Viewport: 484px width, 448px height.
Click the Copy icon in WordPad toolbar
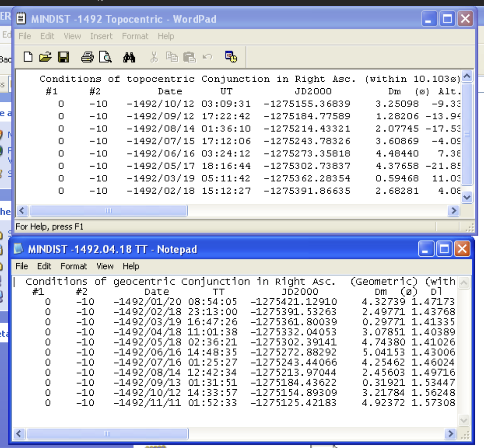point(171,57)
